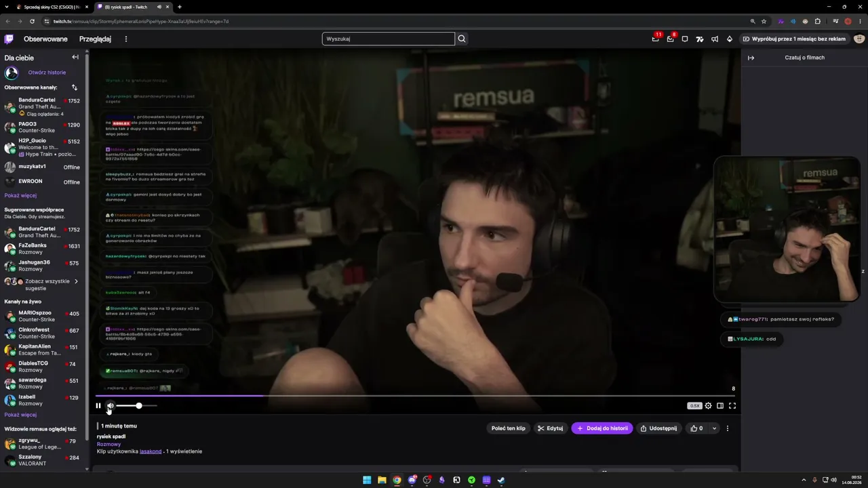The width and height of the screenshot is (868, 488).
Task: Open the user avatar menu in Twitch header
Action: [859, 39]
